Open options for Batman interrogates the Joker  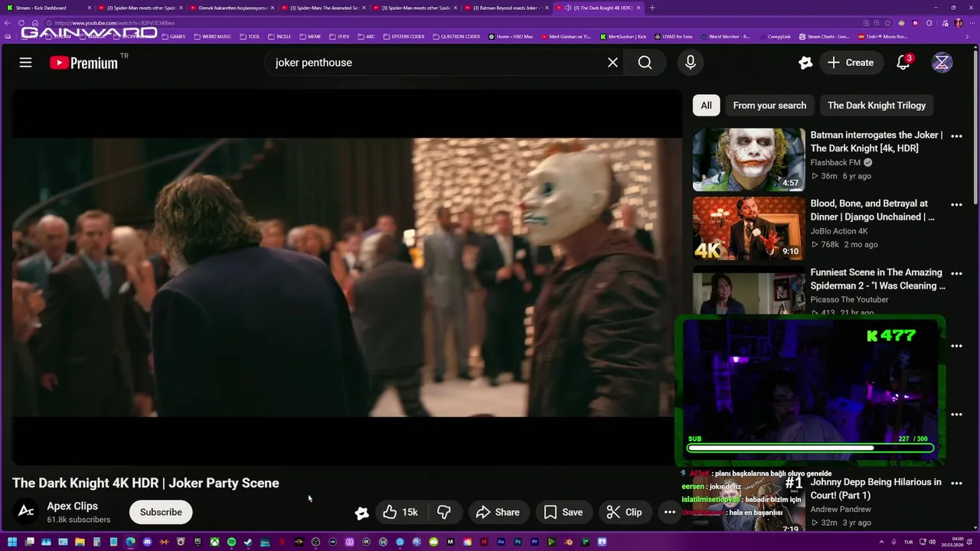click(956, 136)
